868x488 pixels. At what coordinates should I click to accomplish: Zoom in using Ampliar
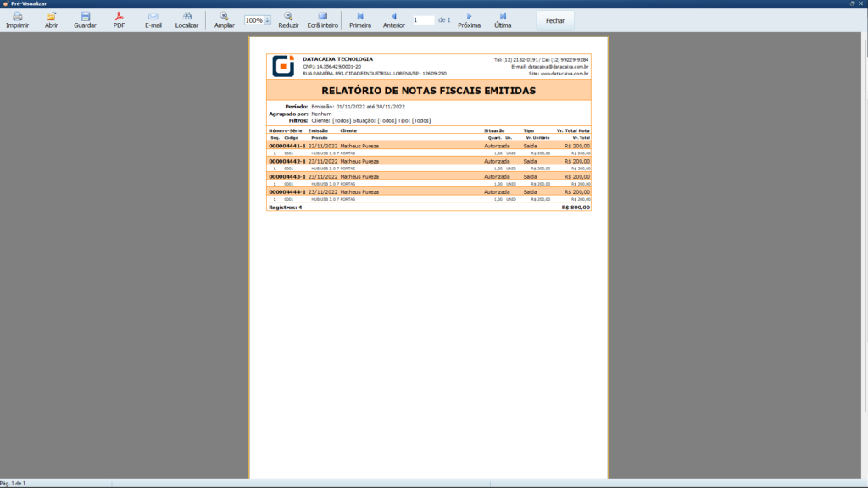click(225, 17)
